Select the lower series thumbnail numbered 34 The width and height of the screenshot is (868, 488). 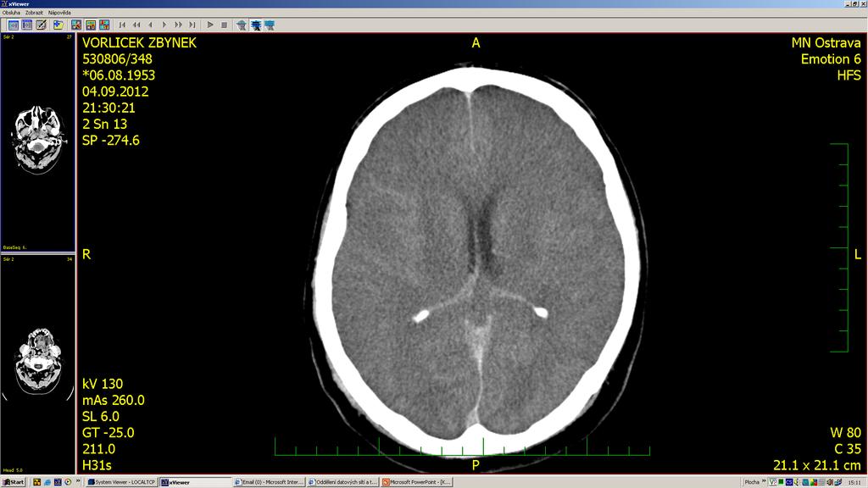tap(37, 364)
